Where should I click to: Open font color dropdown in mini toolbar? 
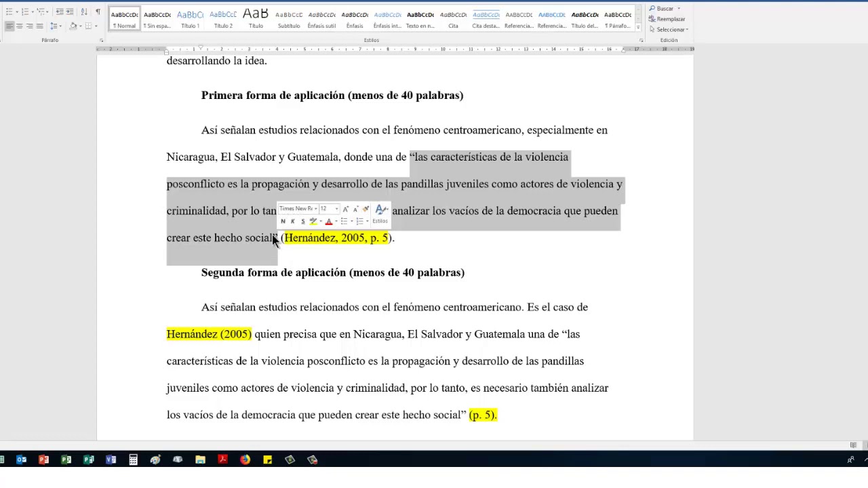click(336, 221)
